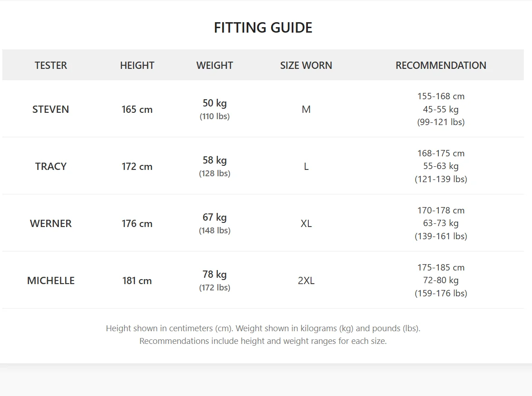Click the 55-63 kg recommendation line
Image resolution: width=532 pixels, height=396 pixels.
441,166
